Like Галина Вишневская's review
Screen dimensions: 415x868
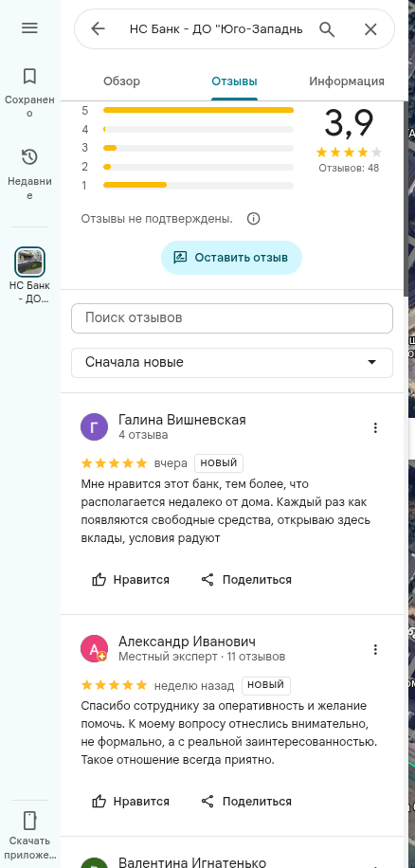coord(131,580)
